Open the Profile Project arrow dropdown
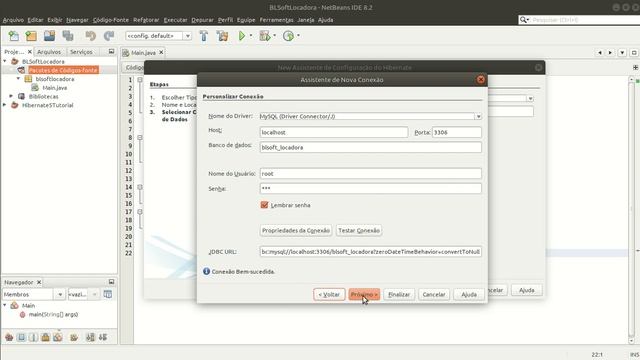 (298, 36)
